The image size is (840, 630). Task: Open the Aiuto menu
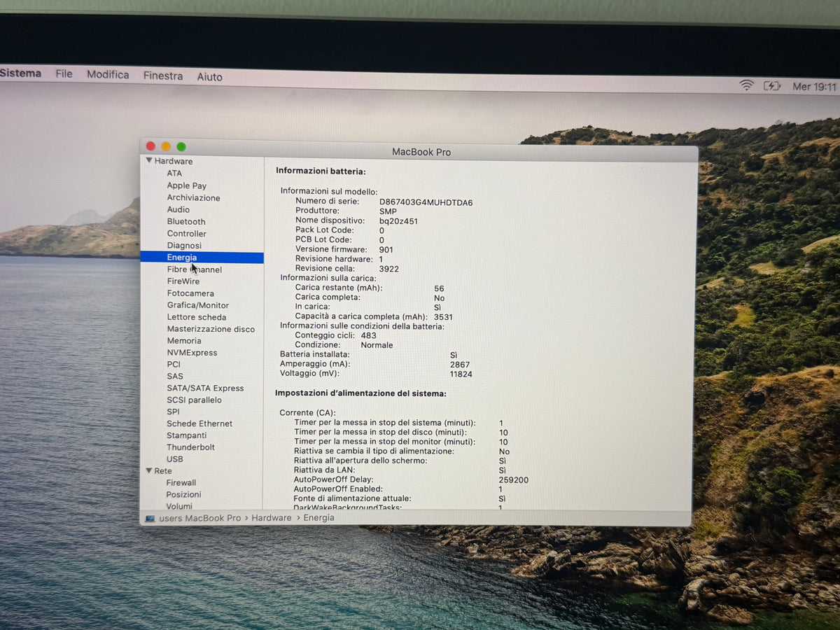(209, 77)
